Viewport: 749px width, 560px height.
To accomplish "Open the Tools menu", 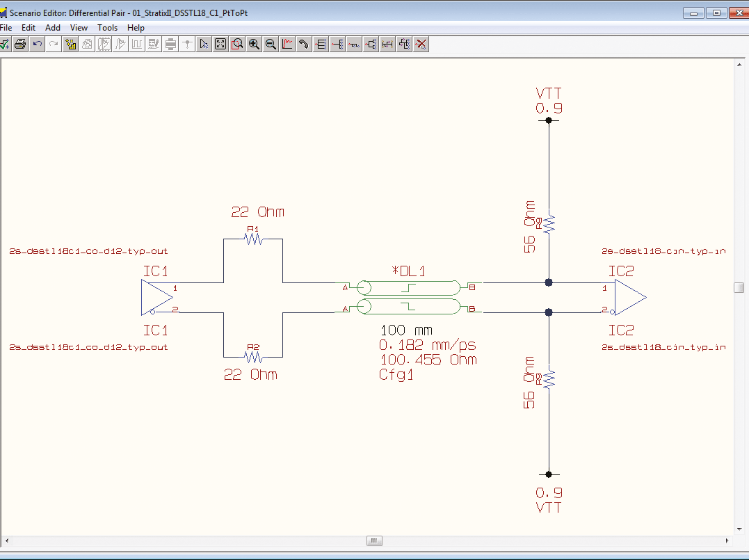I will tap(108, 28).
